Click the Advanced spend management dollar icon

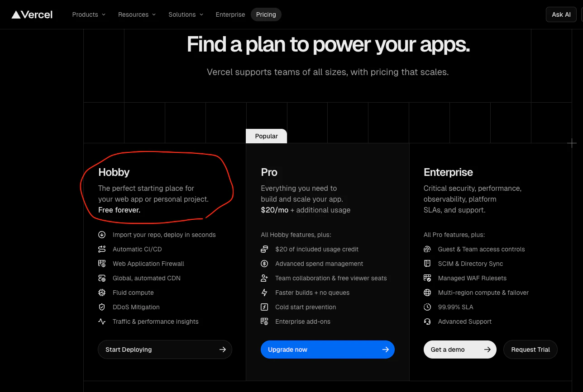click(264, 264)
